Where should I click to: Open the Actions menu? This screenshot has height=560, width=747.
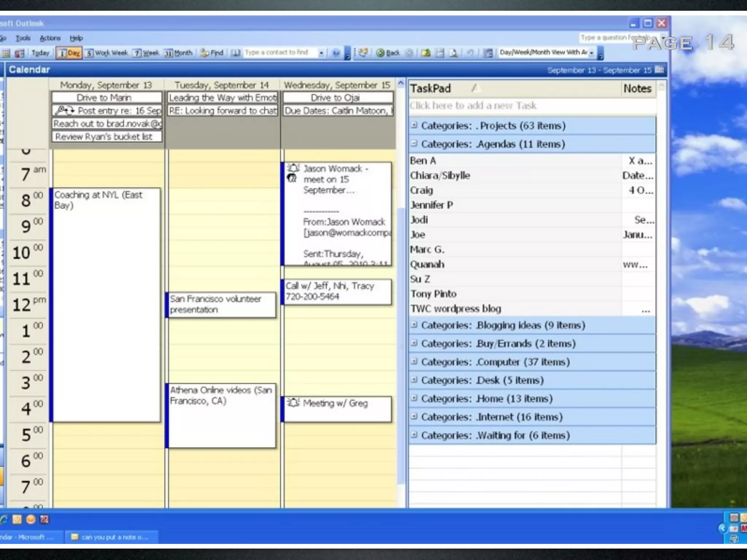tap(50, 38)
